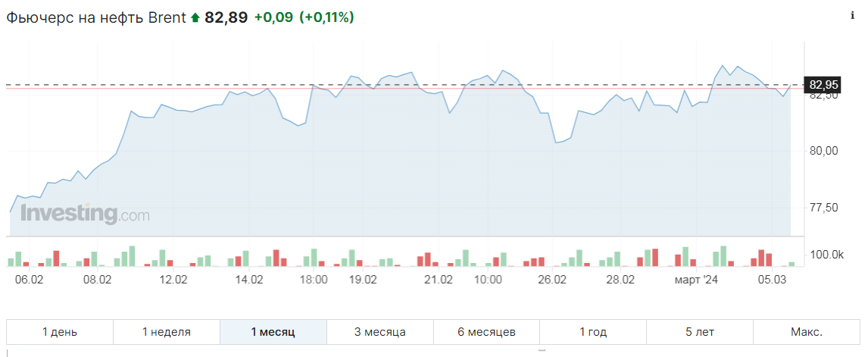Click the 80,00 price axis label
Screen dimensions: 868x357
(x=825, y=151)
